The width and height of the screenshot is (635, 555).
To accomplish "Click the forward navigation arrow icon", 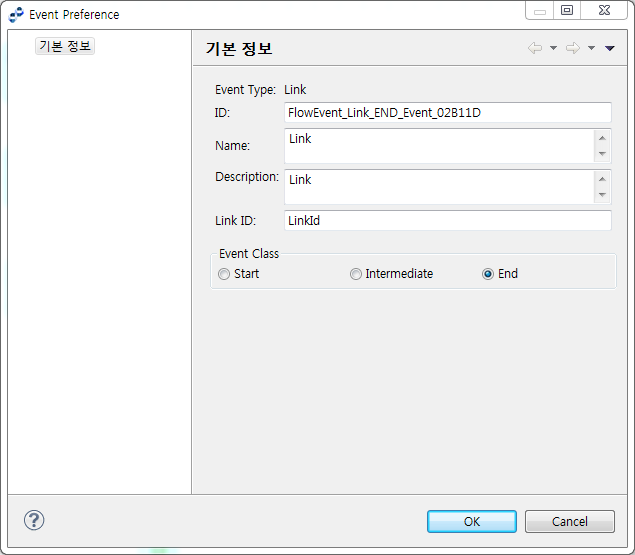I will 572,48.
